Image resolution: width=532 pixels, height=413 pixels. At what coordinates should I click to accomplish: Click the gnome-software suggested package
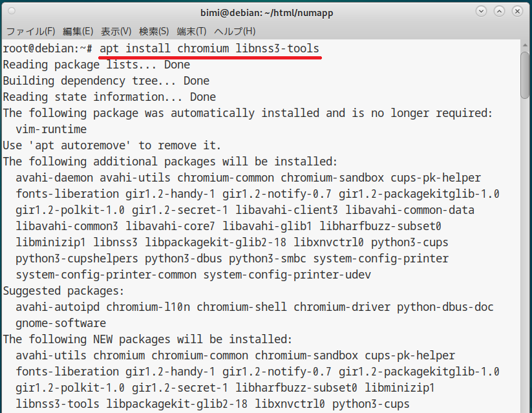pyautogui.click(x=61, y=323)
